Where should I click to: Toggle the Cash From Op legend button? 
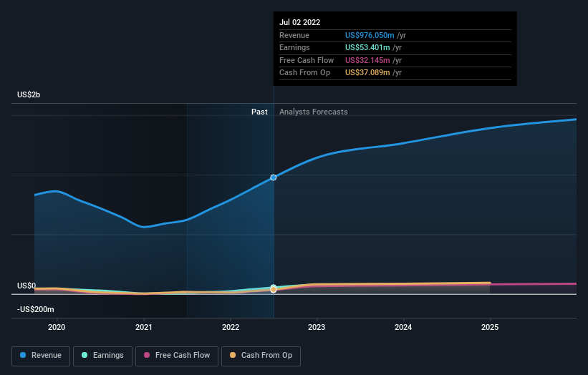coord(261,356)
